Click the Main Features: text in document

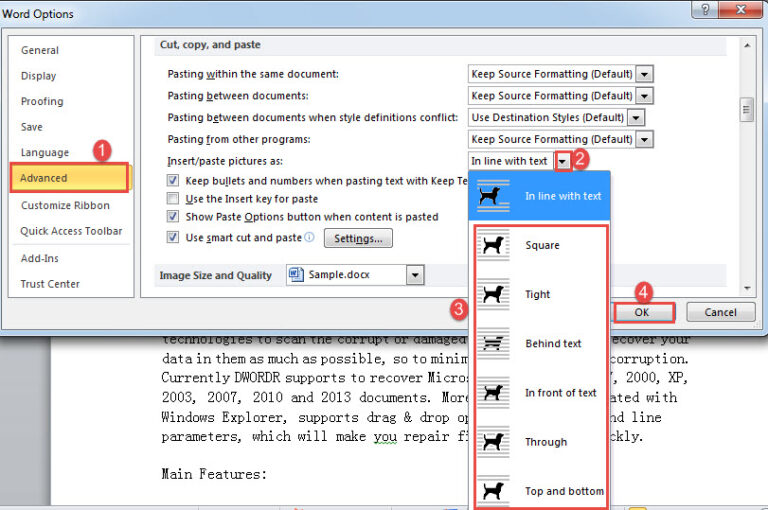(x=214, y=474)
